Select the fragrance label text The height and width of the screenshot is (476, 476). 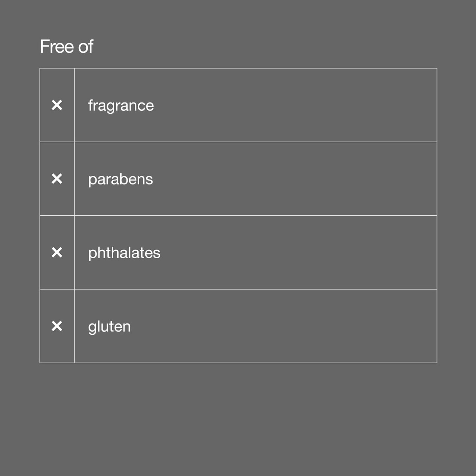point(121,106)
